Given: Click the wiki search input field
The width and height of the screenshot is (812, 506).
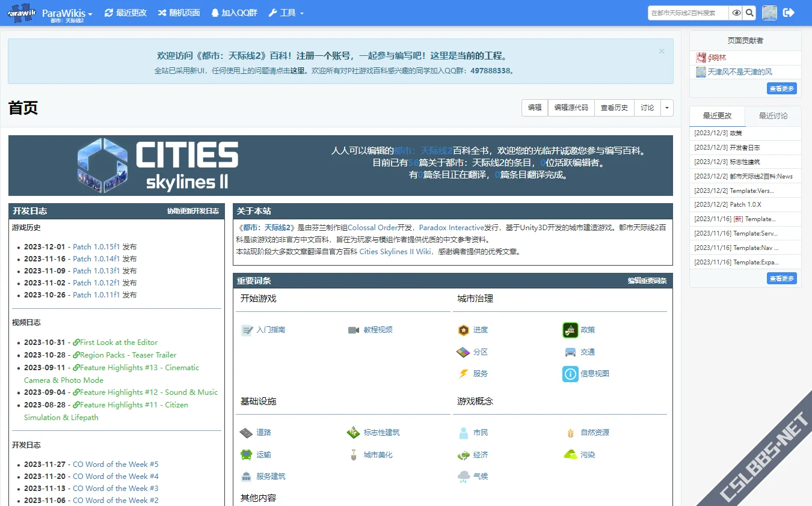Looking at the screenshot, I should point(688,13).
